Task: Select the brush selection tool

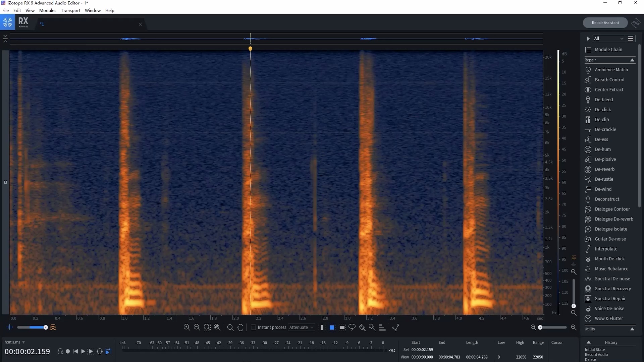Action: coord(362,327)
